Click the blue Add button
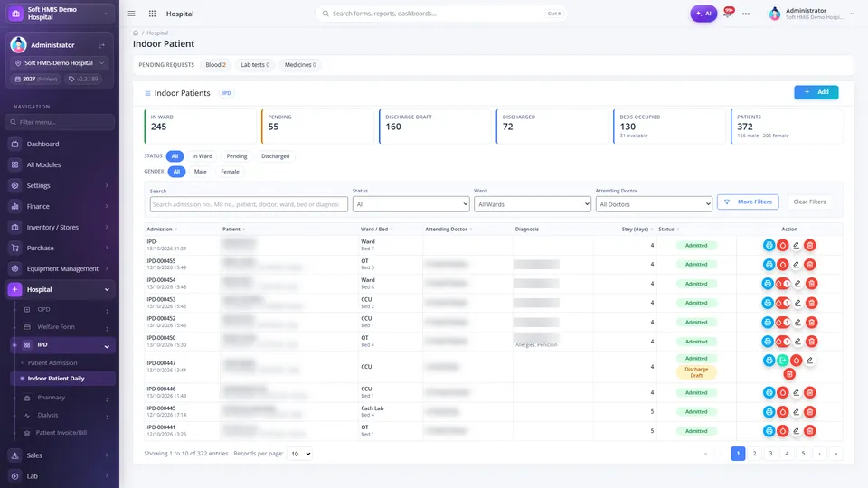 pos(816,92)
